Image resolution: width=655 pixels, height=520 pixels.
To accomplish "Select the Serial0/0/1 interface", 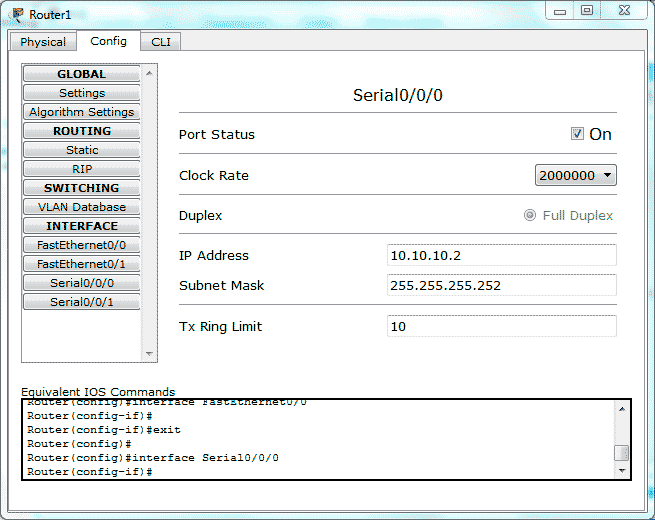I will (x=82, y=302).
